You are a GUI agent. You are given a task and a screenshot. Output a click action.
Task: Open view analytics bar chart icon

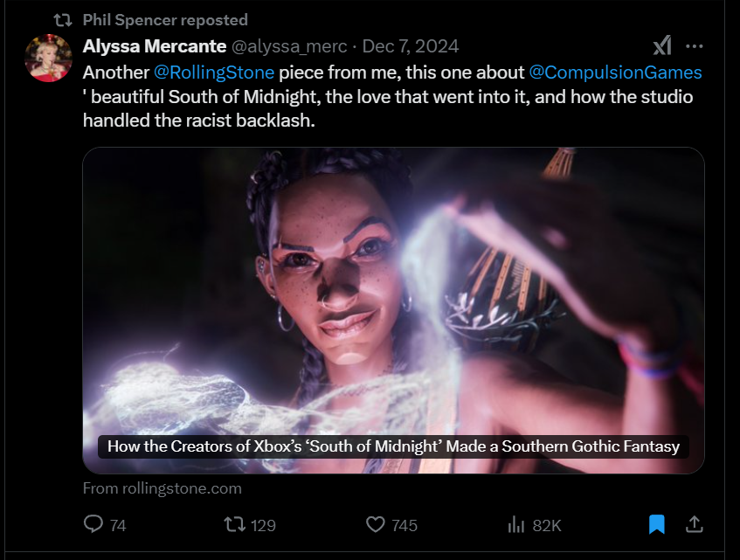point(515,524)
